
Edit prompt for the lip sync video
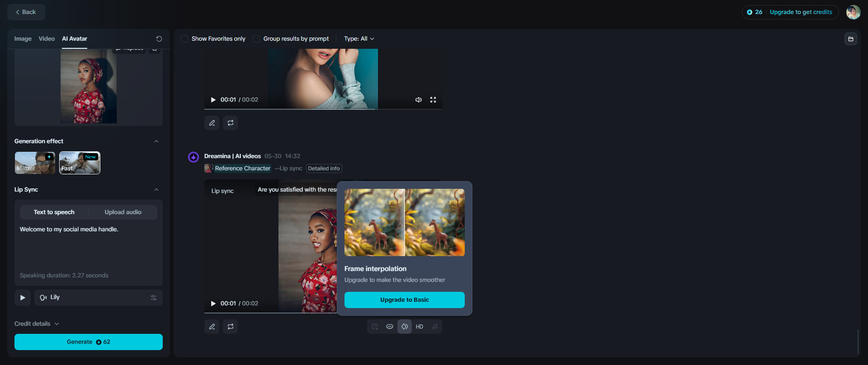pos(212,327)
